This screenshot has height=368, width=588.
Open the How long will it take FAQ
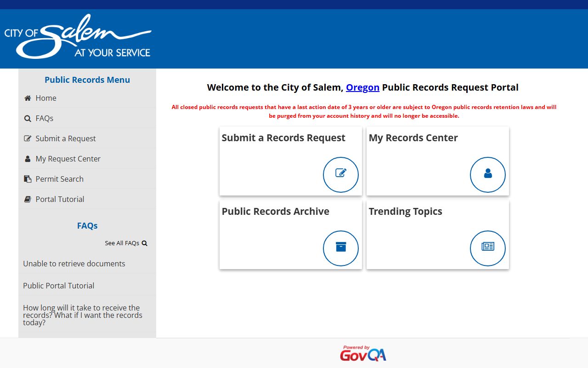coord(83,315)
